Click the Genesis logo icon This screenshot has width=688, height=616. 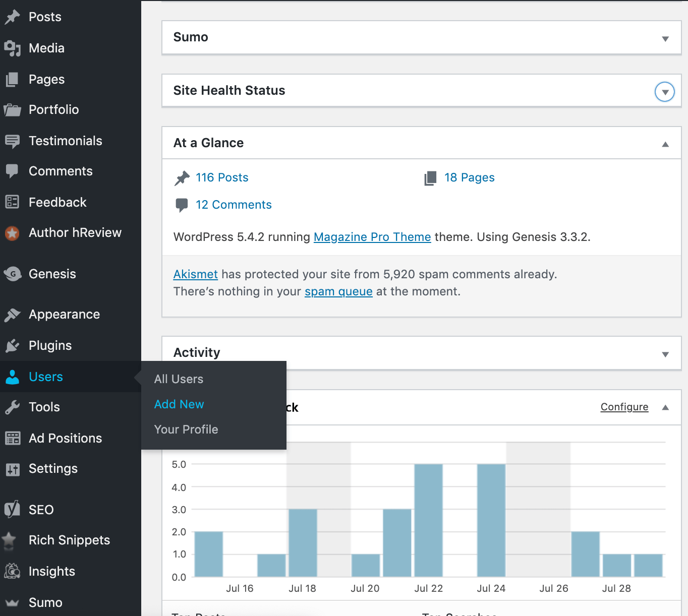pos(12,274)
